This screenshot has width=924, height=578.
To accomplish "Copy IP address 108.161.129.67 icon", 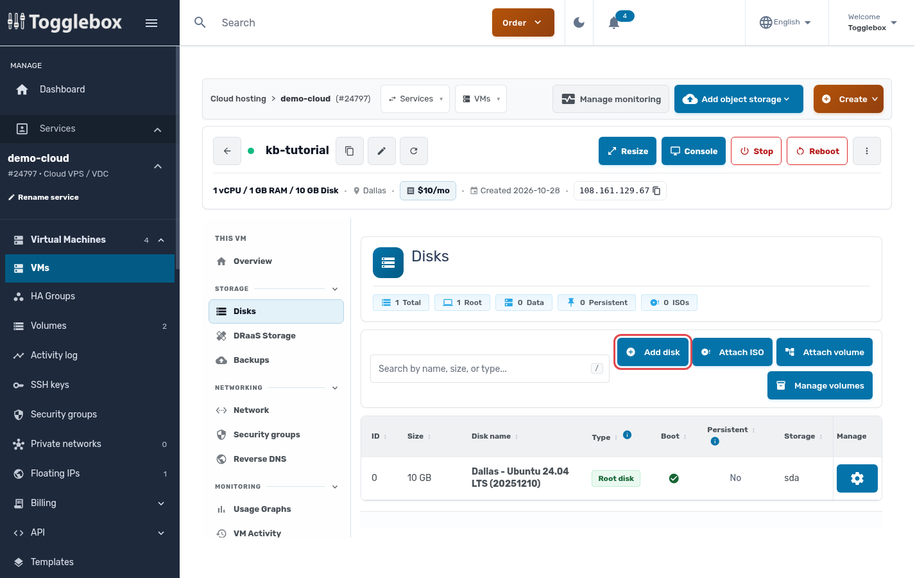I will 656,191.
